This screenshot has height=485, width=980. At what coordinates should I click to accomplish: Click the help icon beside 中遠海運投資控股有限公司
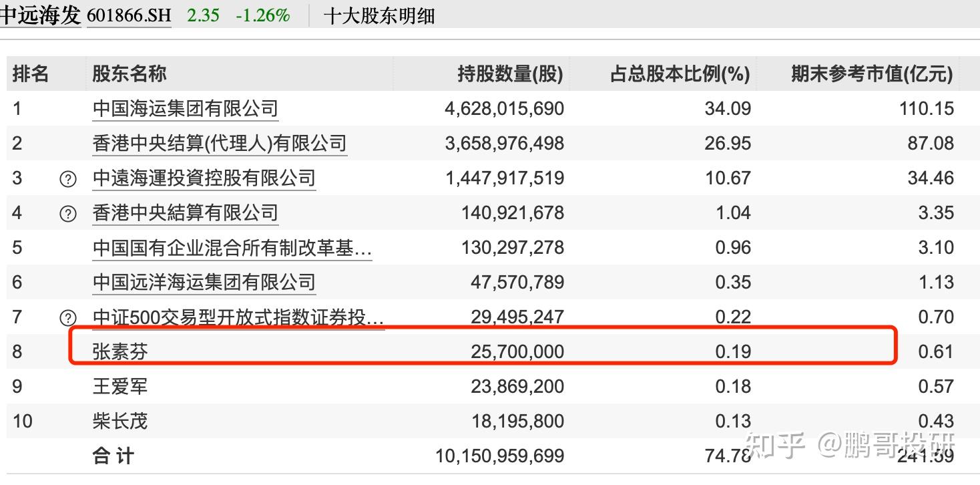pos(68,178)
